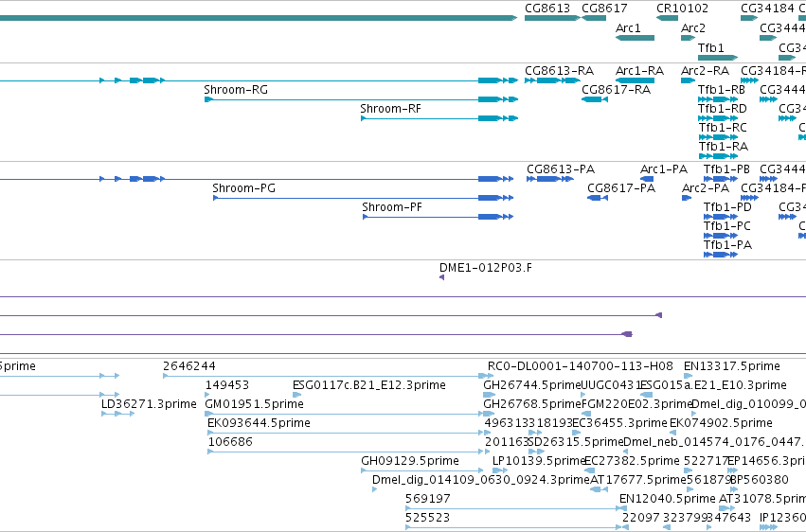Open the CG8613-RA transcript label
Image resolution: width=806 pixels, height=532 pixels.
559,71
